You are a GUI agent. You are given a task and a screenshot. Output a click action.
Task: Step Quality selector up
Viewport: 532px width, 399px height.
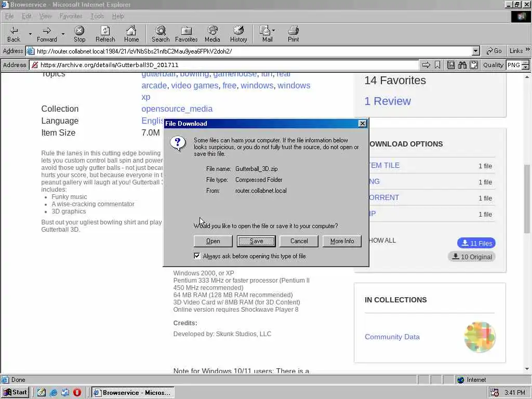[x=526, y=62]
